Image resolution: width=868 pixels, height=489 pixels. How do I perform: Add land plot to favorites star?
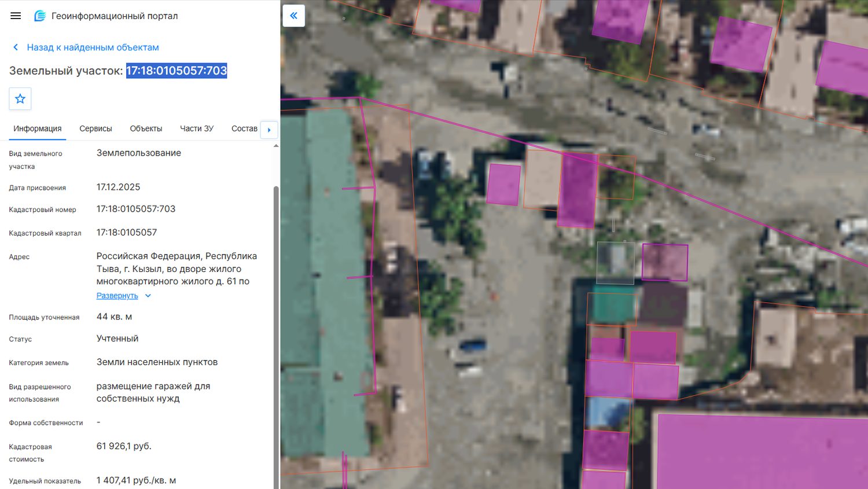click(x=20, y=99)
